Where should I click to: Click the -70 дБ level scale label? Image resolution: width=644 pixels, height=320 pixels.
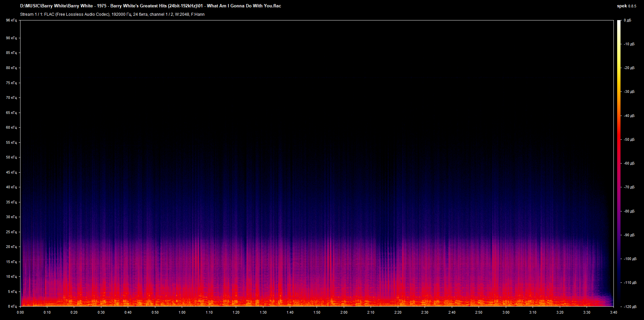[x=629, y=187]
